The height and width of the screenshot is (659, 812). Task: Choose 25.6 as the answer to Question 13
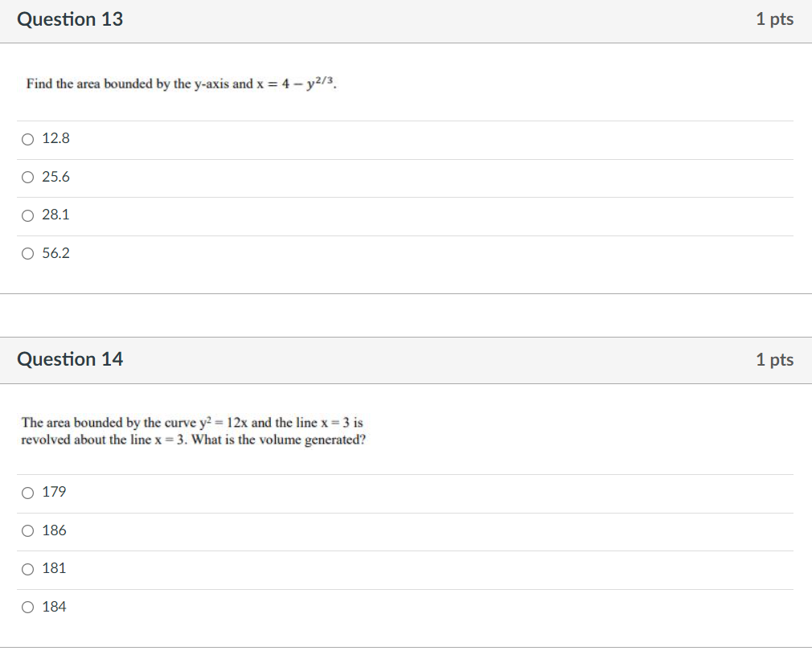coord(27,177)
